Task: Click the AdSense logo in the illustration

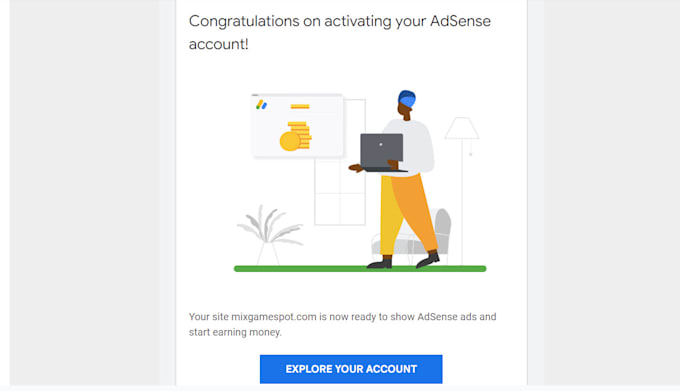Action: click(261, 104)
